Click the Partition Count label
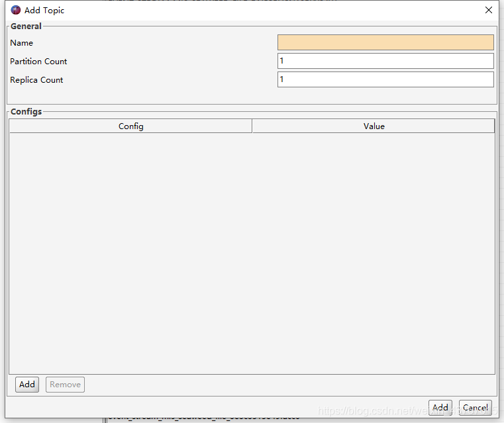The height and width of the screenshot is (423, 504). pyautogui.click(x=38, y=62)
